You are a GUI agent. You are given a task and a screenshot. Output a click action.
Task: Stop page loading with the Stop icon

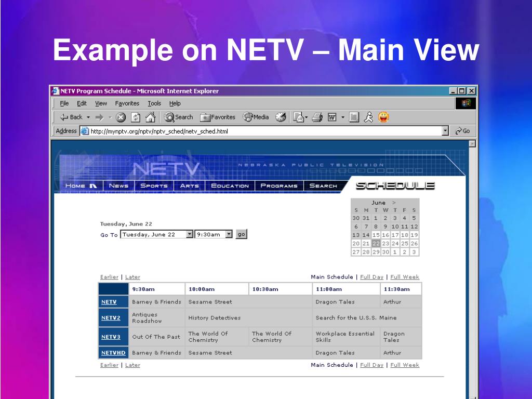coord(121,117)
